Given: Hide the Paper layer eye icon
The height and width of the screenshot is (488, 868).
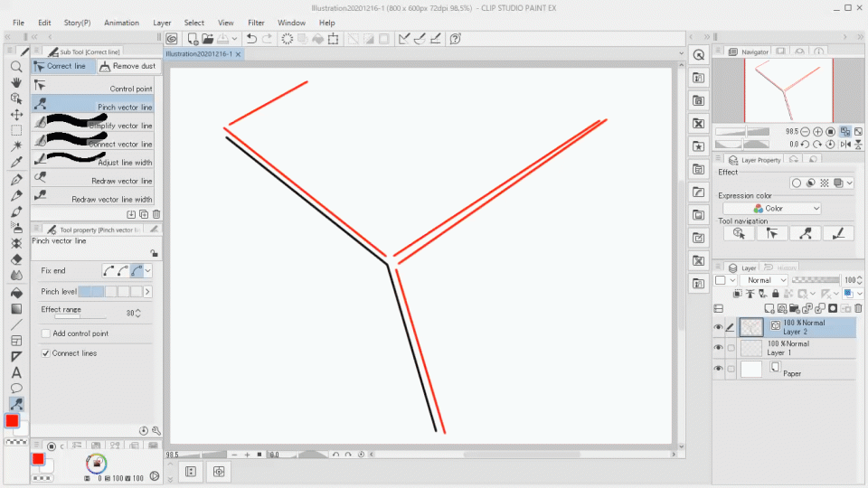Looking at the screenshot, I should 718,369.
